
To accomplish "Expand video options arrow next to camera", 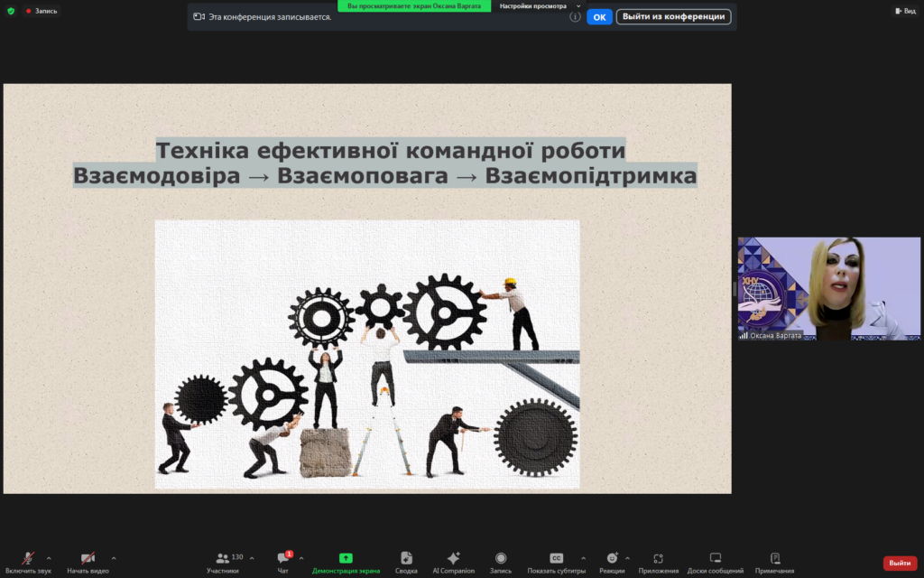I will [x=114, y=558].
